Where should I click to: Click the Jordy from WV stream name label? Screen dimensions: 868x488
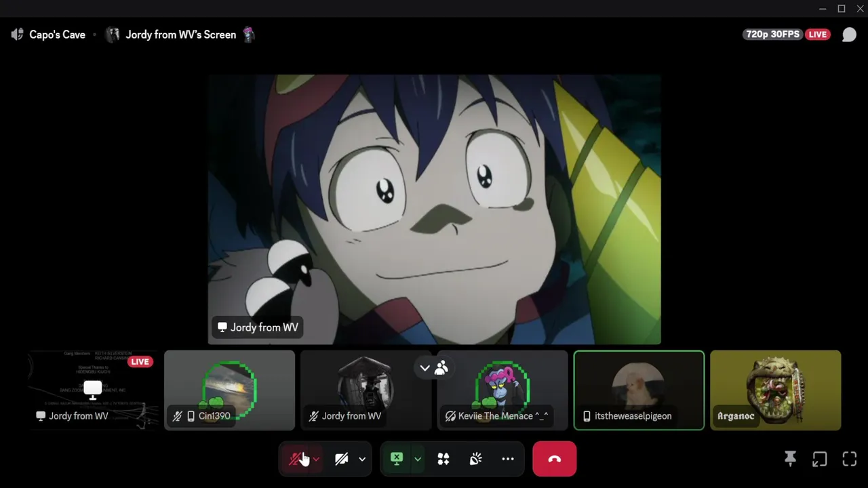point(257,327)
